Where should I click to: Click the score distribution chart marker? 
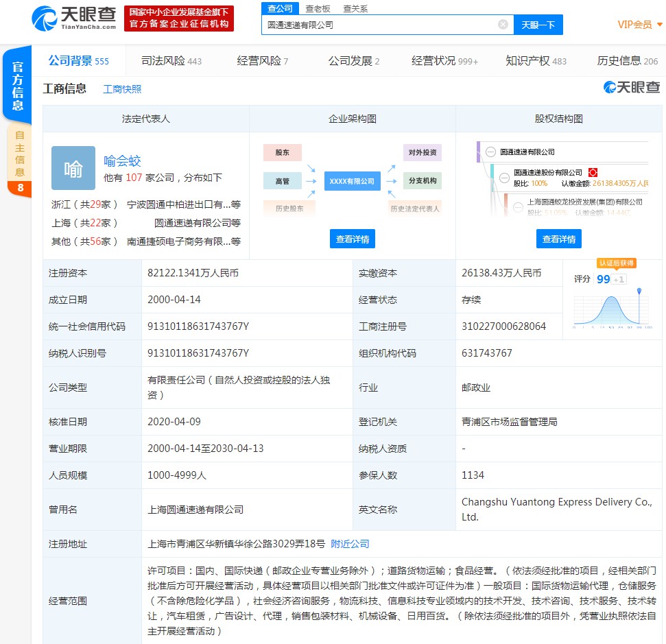639,291
